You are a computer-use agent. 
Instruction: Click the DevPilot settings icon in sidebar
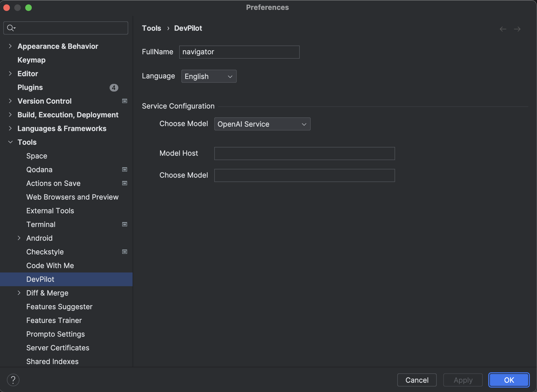pyautogui.click(x=41, y=279)
